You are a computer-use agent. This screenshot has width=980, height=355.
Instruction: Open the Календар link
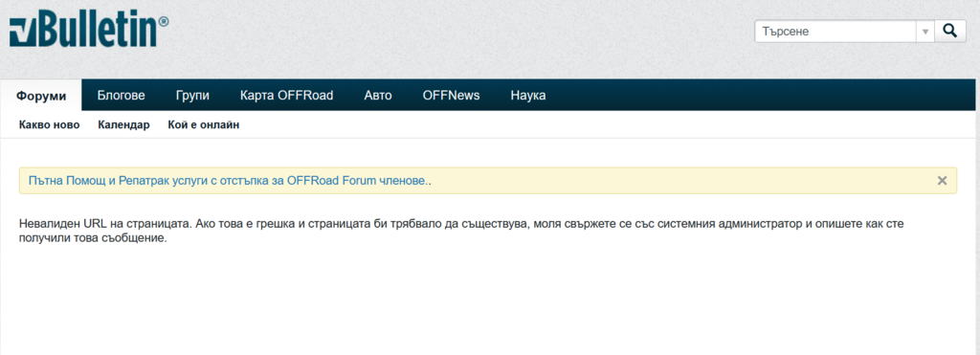(x=123, y=125)
